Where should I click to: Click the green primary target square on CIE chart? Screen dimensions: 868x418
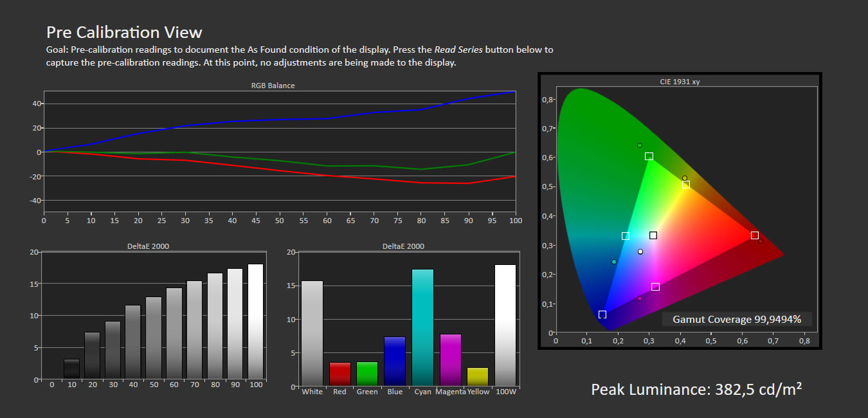pos(649,156)
